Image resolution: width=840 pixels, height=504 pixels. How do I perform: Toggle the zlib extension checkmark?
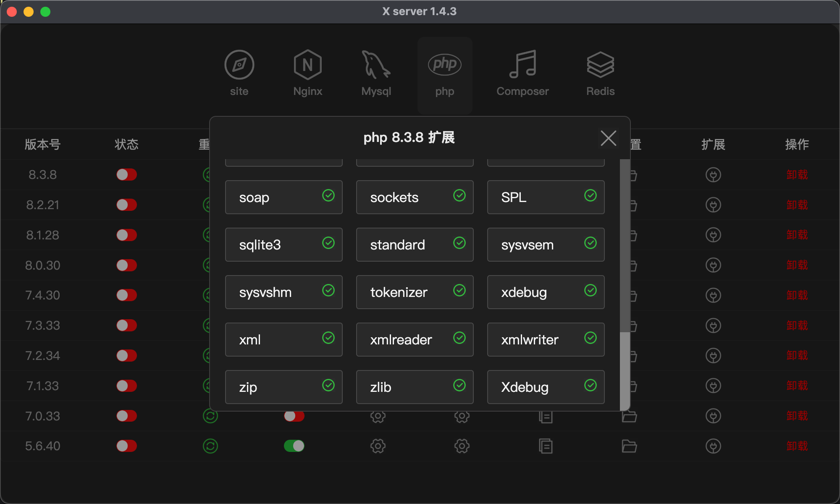coord(459,385)
